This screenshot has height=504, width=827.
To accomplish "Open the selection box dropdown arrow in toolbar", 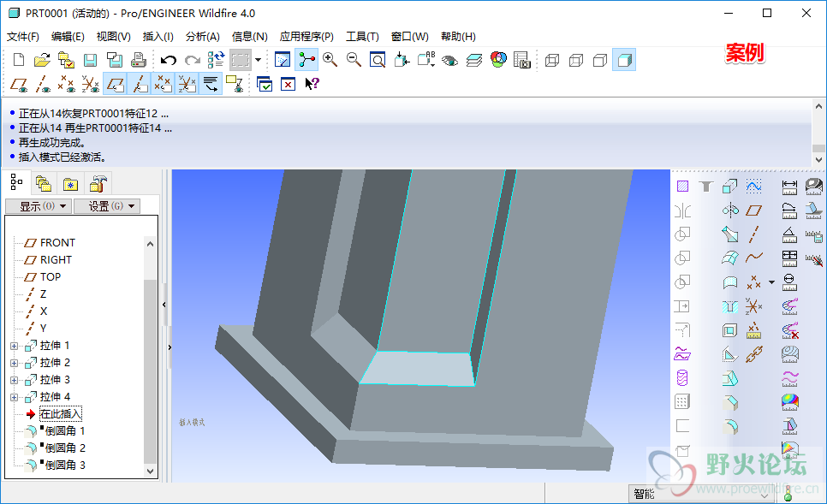I will (258, 60).
